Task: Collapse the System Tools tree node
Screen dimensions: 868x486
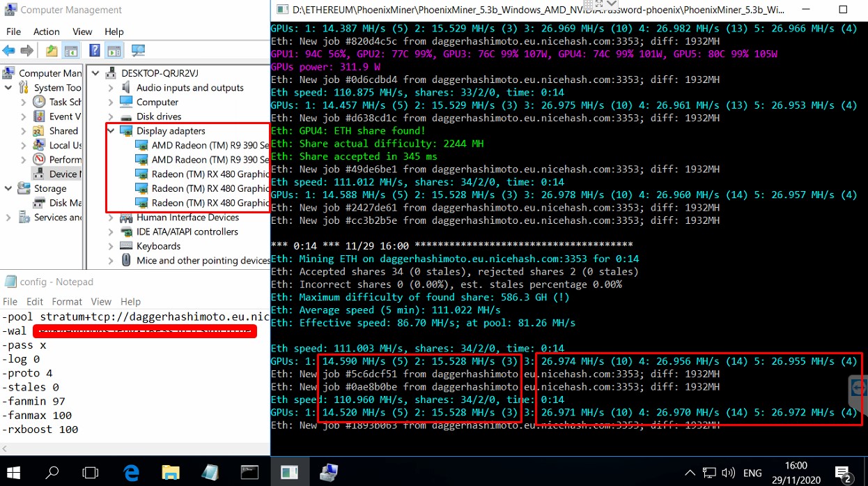Action: 8,88
